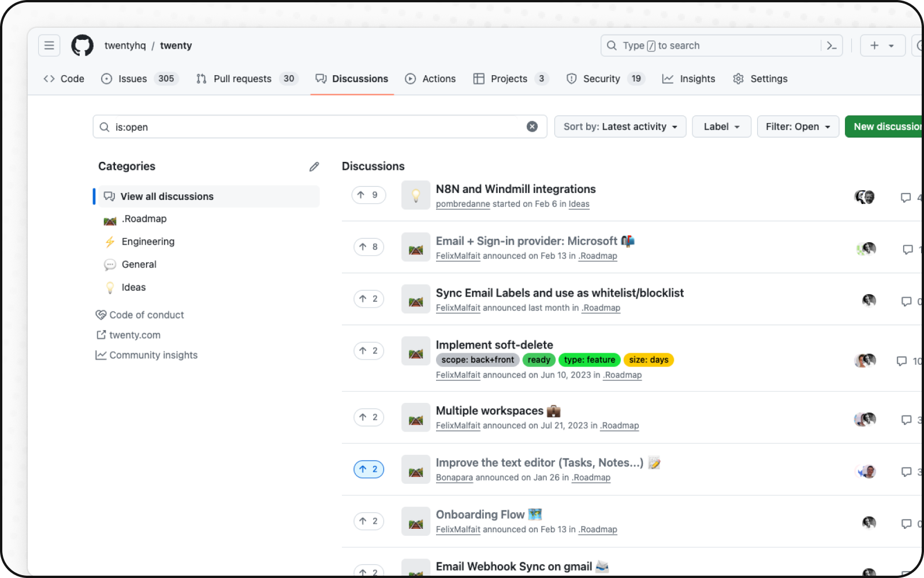Clear the is:open search filter

pyautogui.click(x=532, y=127)
